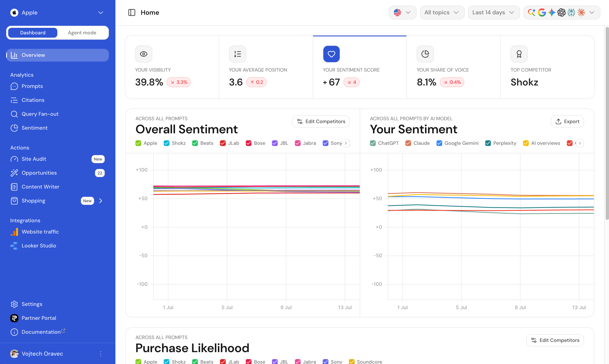Switch to Dashboard mode
609x364 pixels.
pos(33,33)
